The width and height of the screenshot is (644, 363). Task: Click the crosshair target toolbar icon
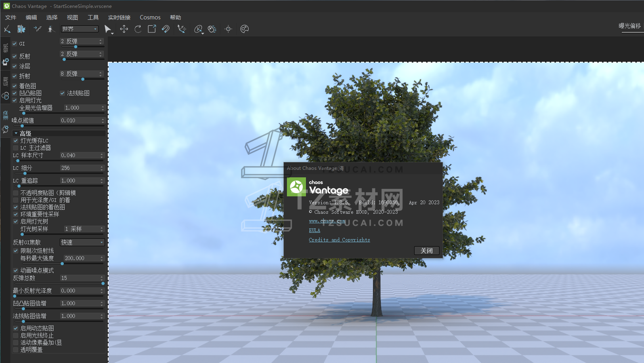click(228, 29)
